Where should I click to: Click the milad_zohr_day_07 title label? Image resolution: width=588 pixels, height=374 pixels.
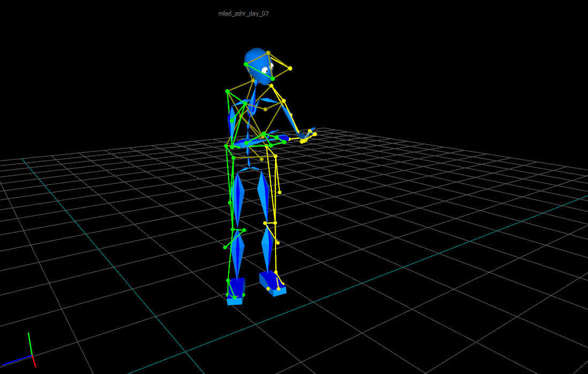pyautogui.click(x=243, y=13)
